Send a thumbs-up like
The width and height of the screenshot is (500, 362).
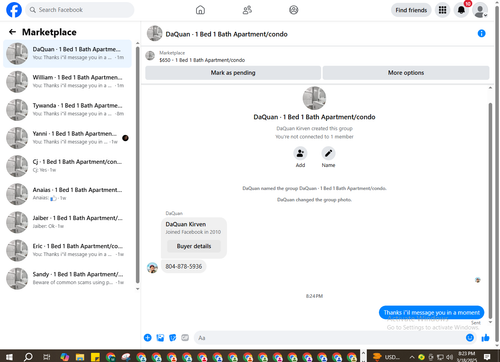[485, 338]
